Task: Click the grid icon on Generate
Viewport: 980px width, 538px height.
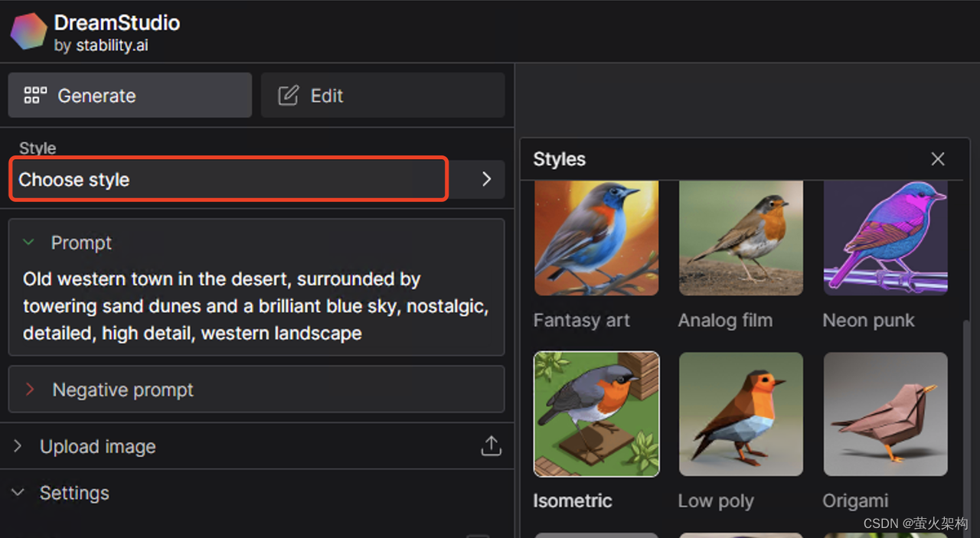Action: (35, 96)
